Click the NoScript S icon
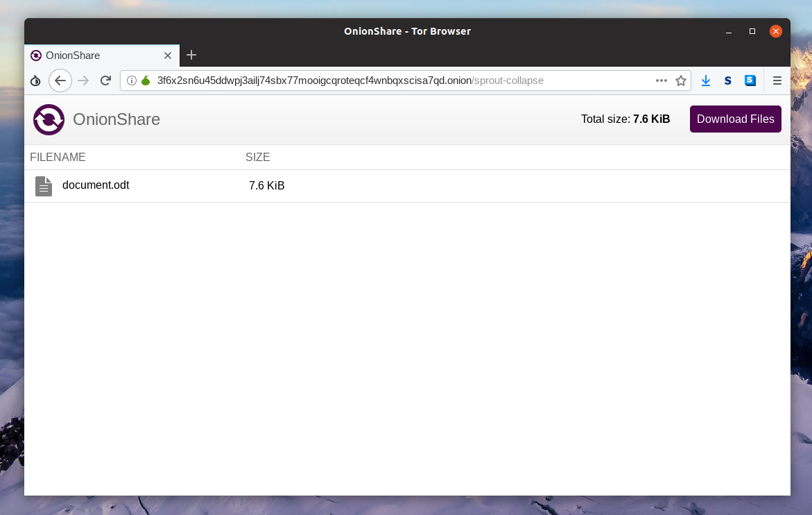Viewport: 812px width, 515px height. coord(727,81)
